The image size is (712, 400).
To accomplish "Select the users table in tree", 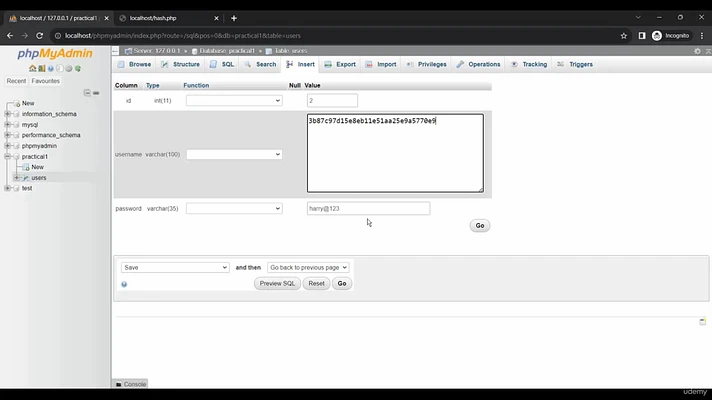I will click(39, 178).
